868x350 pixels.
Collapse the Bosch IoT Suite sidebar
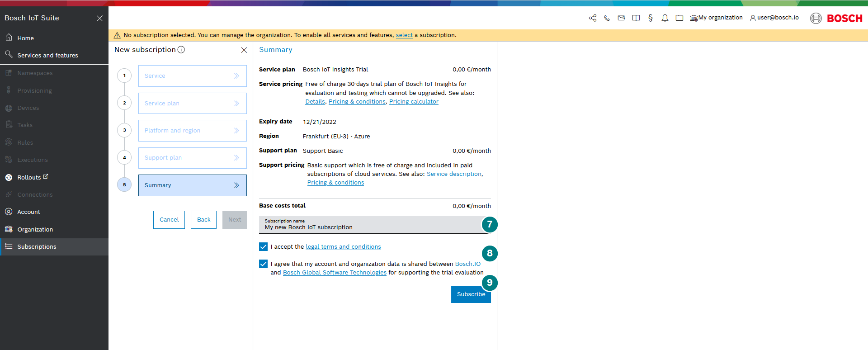pos(99,18)
